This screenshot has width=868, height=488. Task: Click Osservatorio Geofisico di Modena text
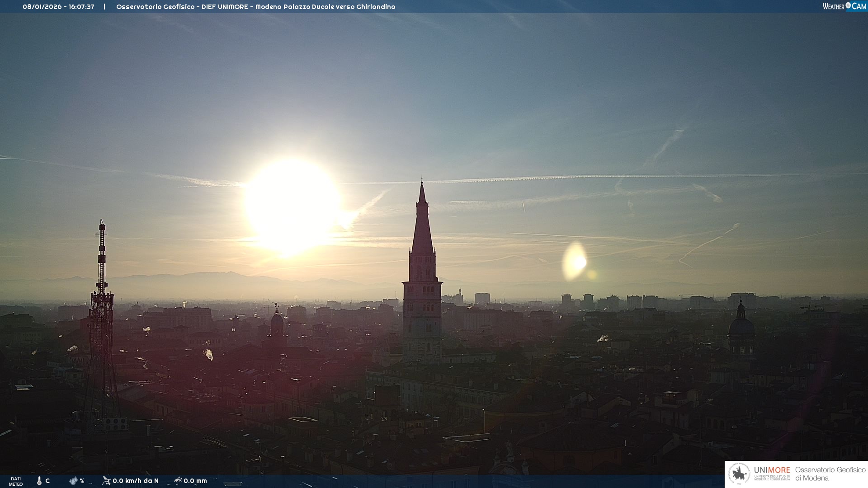point(830,474)
